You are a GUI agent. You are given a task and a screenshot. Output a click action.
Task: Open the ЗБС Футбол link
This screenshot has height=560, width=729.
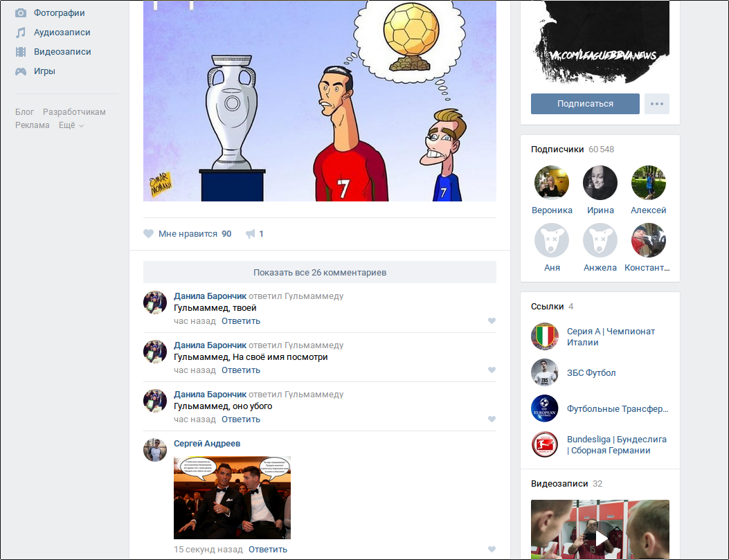click(x=591, y=372)
